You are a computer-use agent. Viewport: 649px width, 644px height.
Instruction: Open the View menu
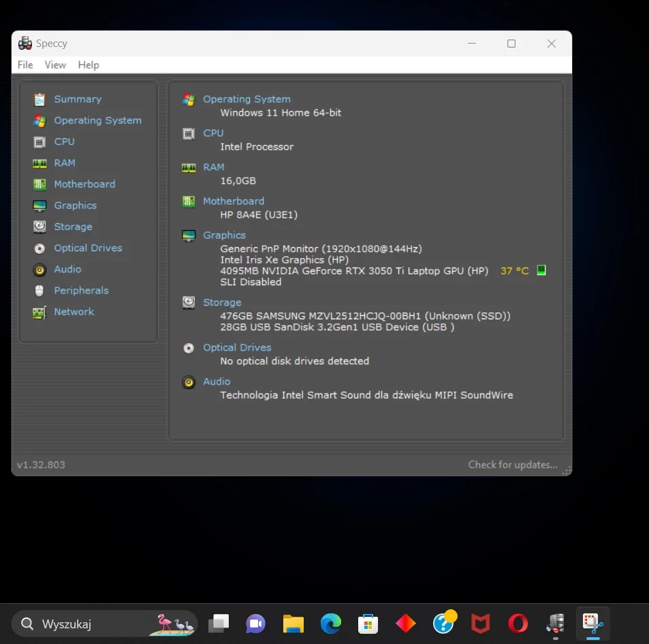click(55, 65)
